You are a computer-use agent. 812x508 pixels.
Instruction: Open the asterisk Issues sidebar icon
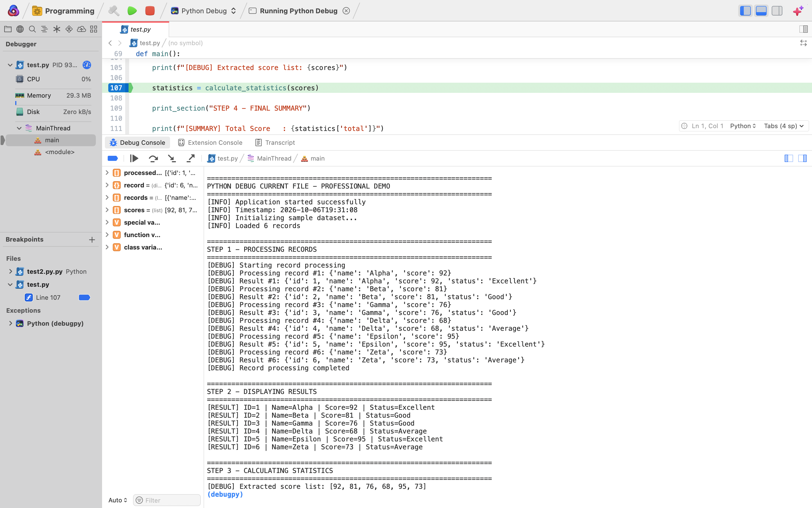57,29
